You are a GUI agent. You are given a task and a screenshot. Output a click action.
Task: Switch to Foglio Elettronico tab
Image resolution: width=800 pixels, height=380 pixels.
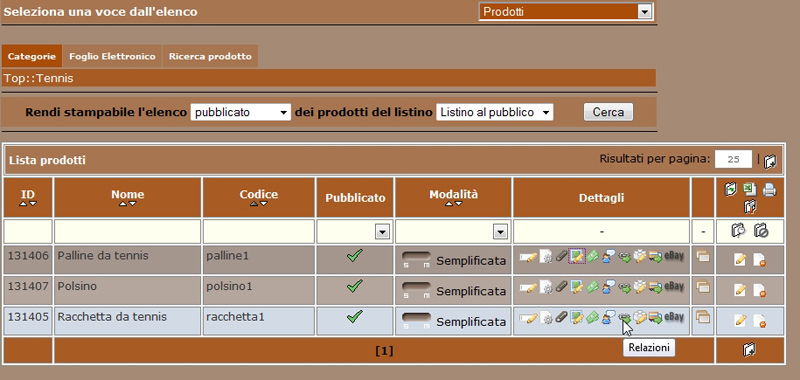112,56
